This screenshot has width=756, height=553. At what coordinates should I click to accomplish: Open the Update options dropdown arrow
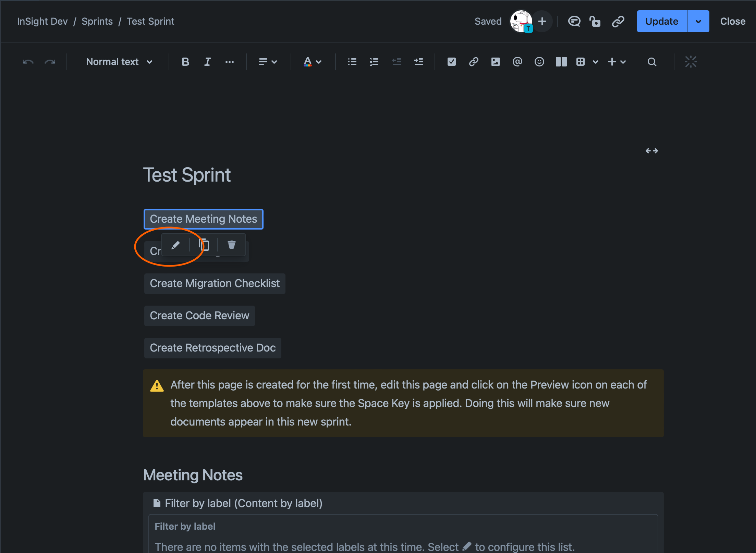(698, 21)
